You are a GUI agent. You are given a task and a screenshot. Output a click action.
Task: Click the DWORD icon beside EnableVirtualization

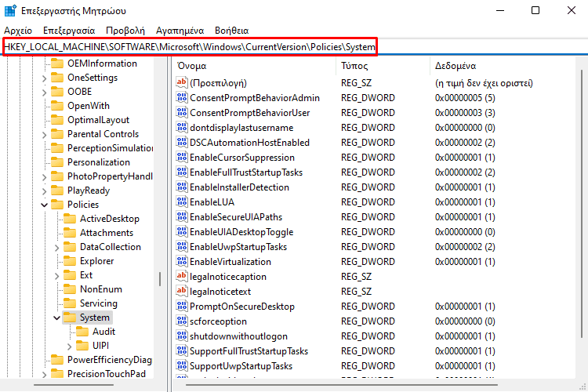click(x=182, y=261)
